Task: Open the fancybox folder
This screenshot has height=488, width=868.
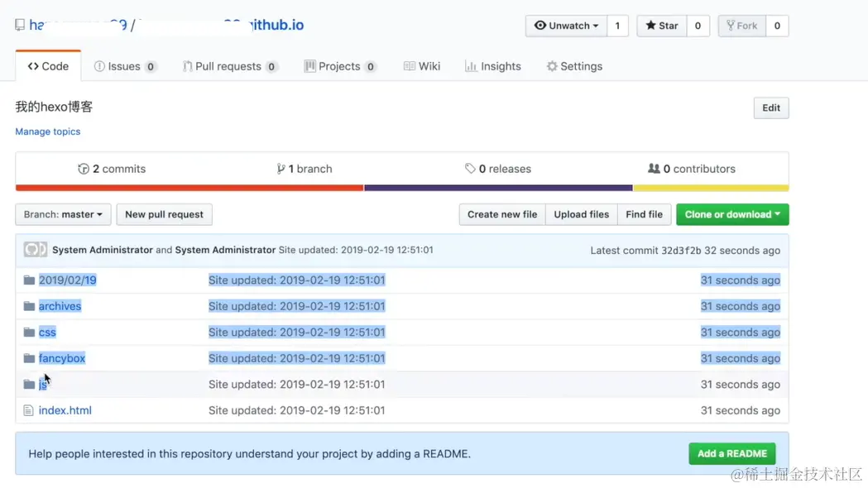Action: click(62, 358)
